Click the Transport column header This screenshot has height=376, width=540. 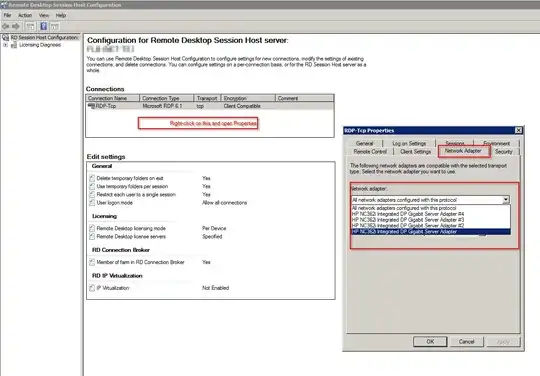207,98
